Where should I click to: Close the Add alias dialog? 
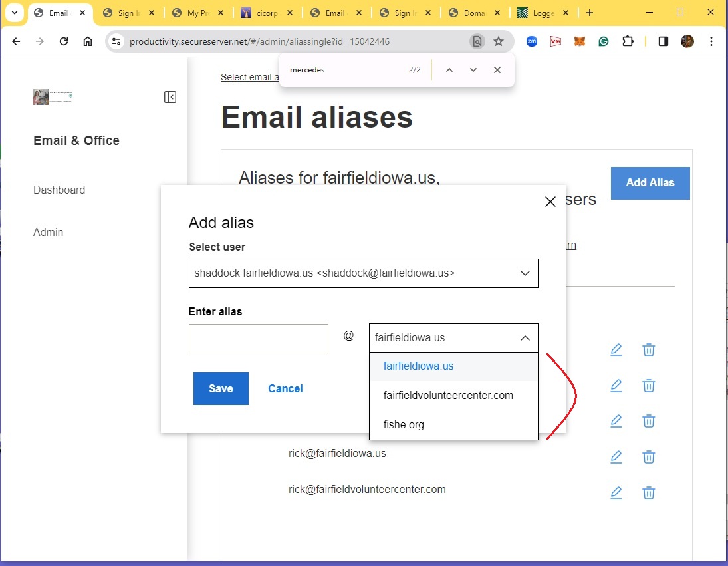[x=550, y=202]
